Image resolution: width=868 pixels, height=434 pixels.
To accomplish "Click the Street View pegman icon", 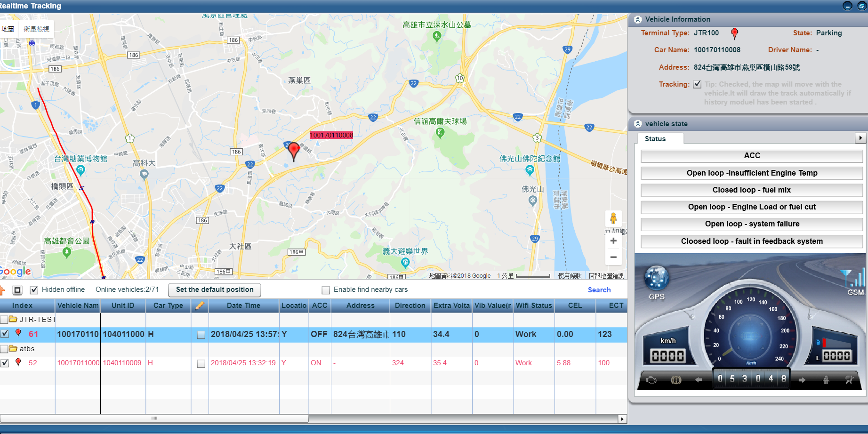I will [x=613, y=218].
